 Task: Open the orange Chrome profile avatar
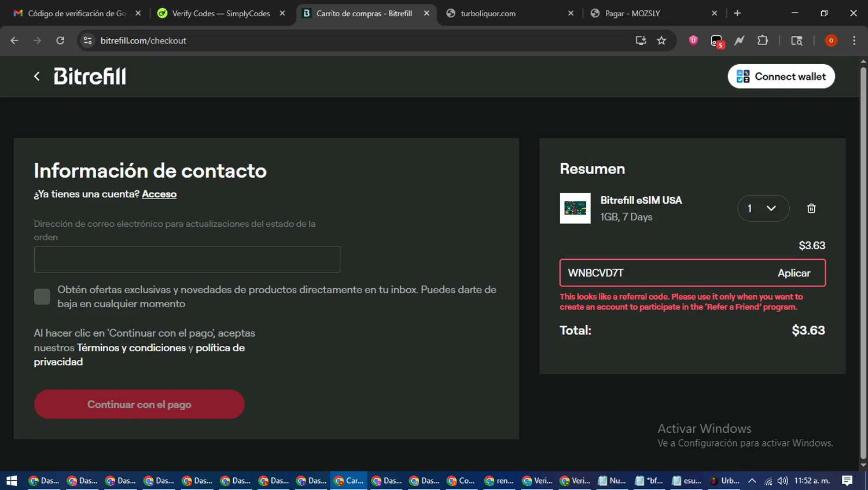(x=831, y=40)
